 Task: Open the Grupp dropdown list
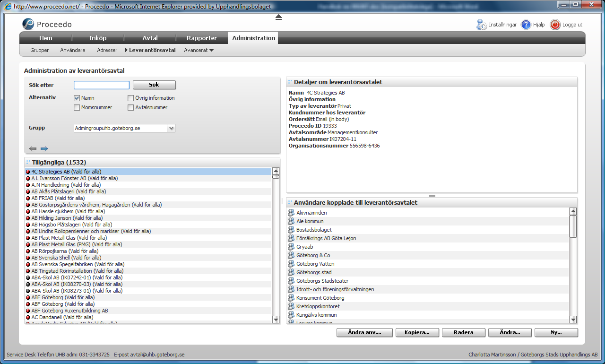pos(171,128)
